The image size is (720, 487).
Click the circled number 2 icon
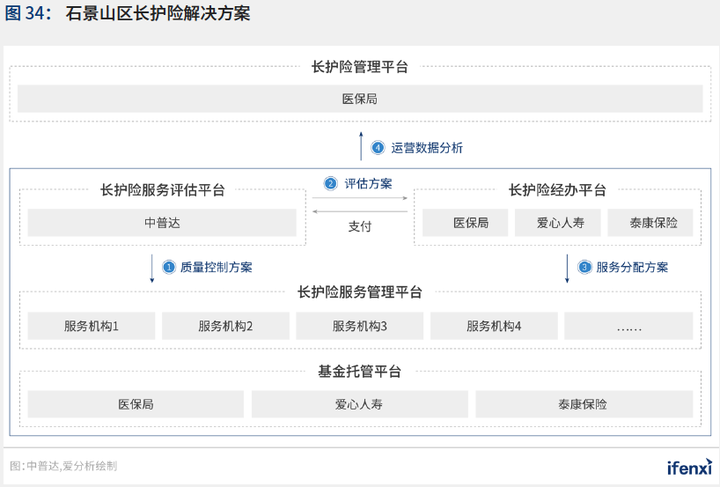coord(331,184)
